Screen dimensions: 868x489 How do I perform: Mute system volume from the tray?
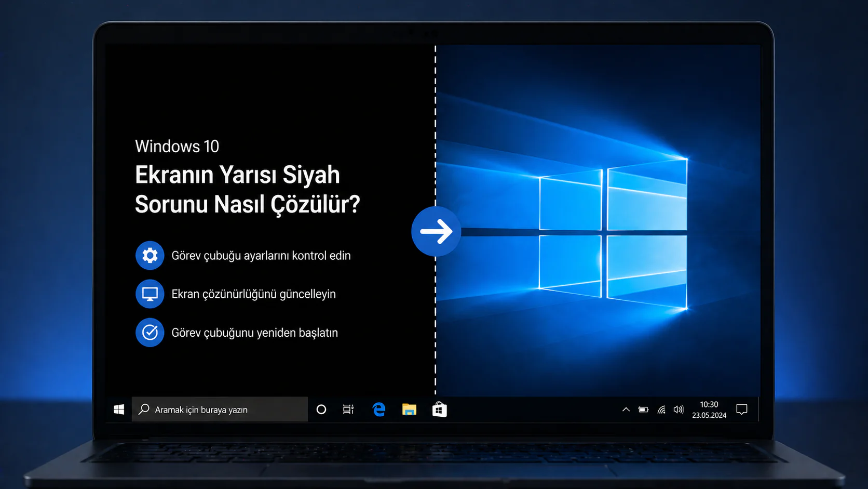click(x=679, y=409)
